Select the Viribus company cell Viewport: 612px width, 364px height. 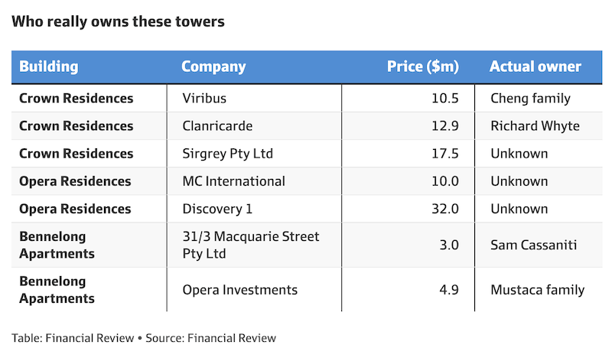click(204, 99)
